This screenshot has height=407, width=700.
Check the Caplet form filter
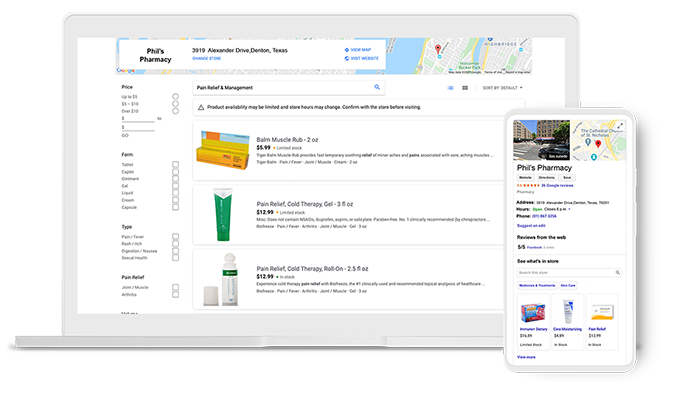click(175, 171)
